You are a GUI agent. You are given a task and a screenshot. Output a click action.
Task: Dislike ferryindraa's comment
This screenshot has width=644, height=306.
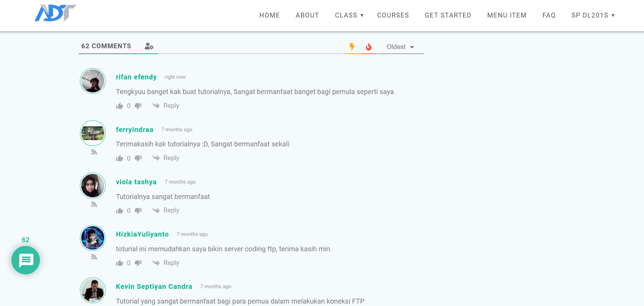138,158
